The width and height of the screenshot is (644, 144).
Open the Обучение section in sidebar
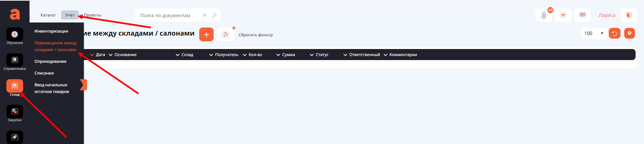point(14,35)
